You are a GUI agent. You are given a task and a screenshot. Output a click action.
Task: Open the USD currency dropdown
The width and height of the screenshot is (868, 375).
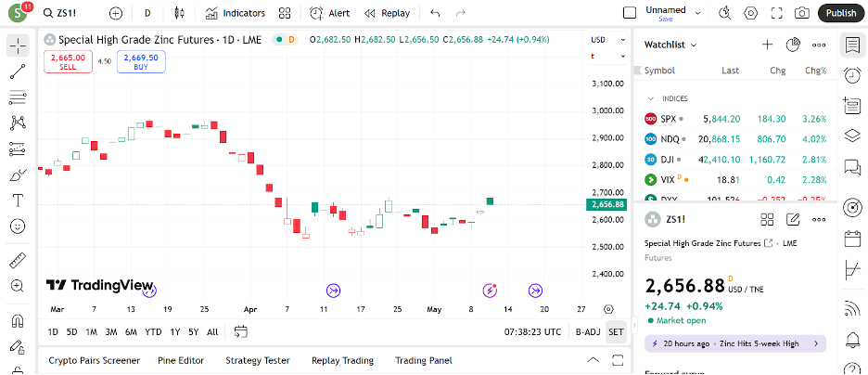(x=607, y=40)
